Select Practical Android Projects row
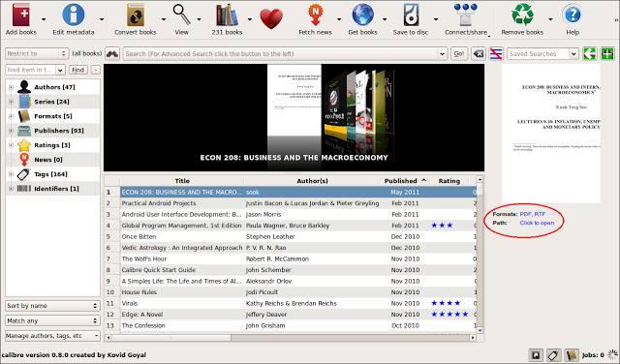This screenshot has width=620, height=364. coord(291,203)
